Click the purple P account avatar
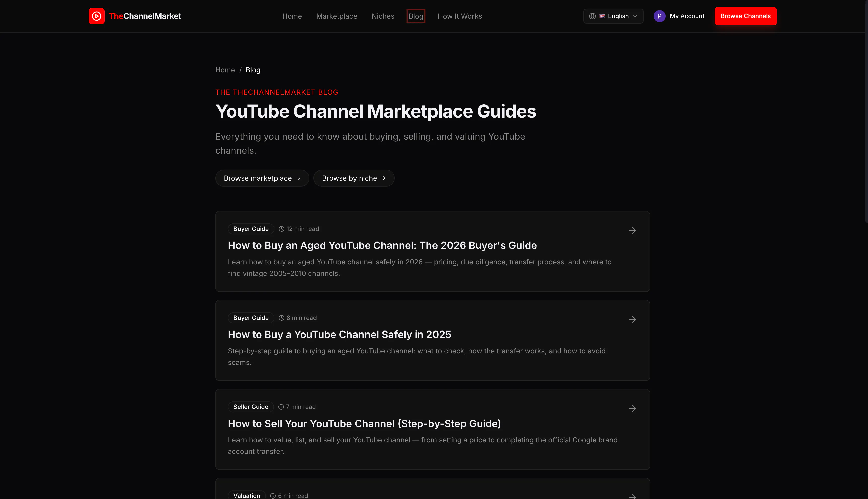Image resolution: width=868 pixels, height=499 pixels. 659,16
